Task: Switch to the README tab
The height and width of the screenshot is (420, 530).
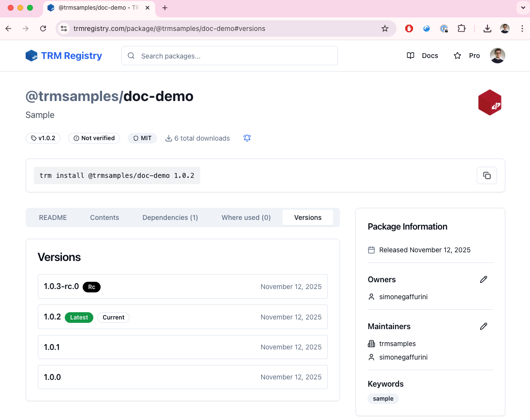Action: pyautogui.click(x=53, y=217)
